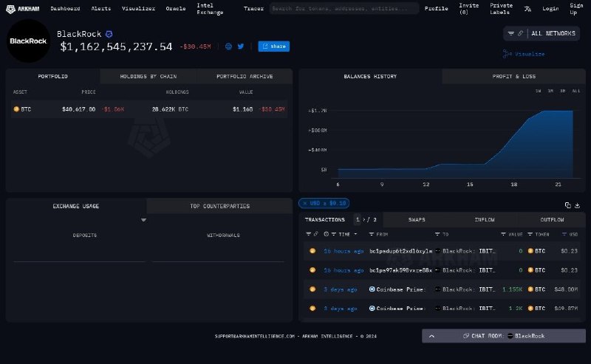The image size is (591, 364).
Task: Open the Swaps tab
Action: (417, 220)
